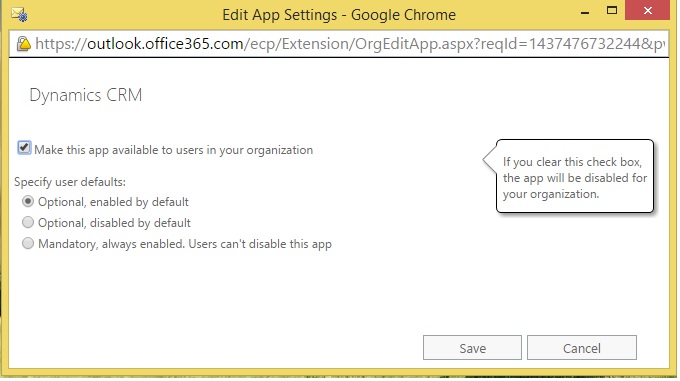Uncheck 'Make this app available to users' checkbox
The height and width of the screenshot is (381, 680).
click(x=24, y=148)
